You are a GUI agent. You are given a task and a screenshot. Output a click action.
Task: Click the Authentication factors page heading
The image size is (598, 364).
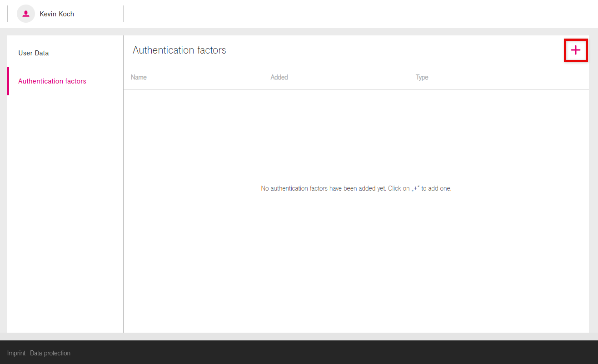[179, 50]
